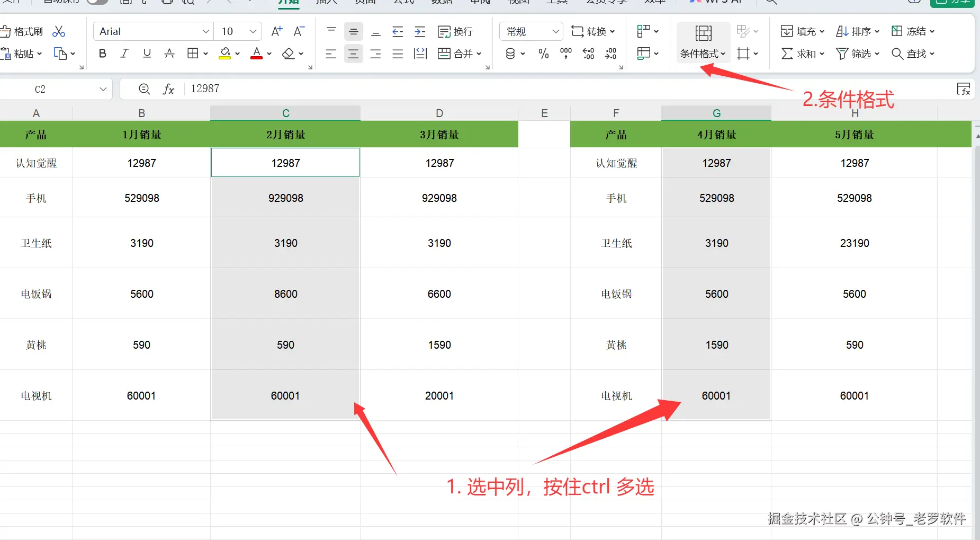This screenshot has width=980, height=540.
Task: Decrease the cell indent
Action: point(398,31)
